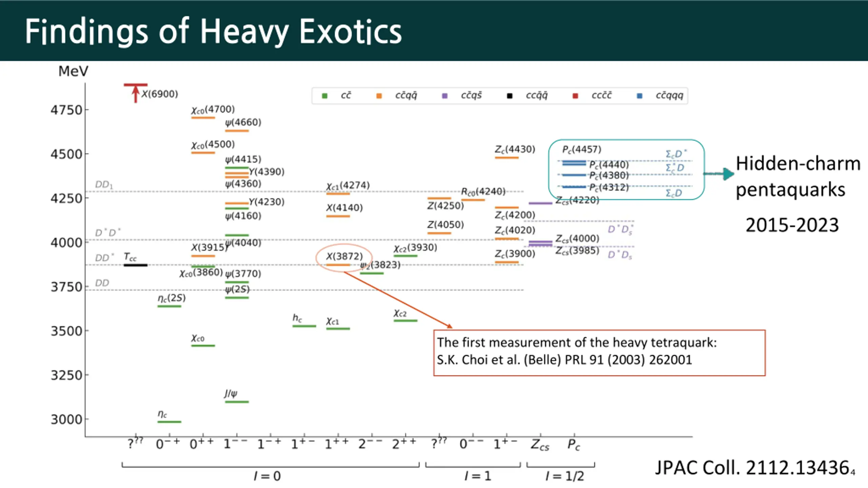Click the ψ(3770) label

point(243,273)
